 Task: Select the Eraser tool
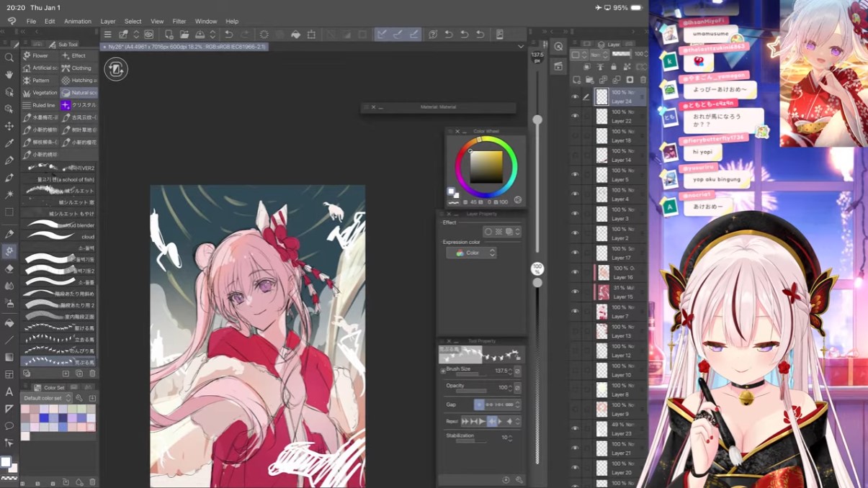[x=9, y=268]
